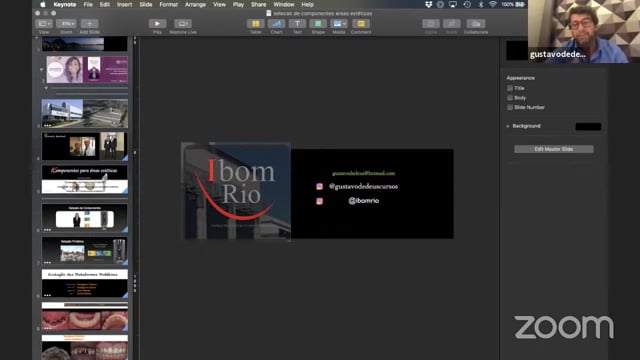Click the Edit Master Slide button
Image resolution: width=640 pixels, height=360 pixels.
553,149
